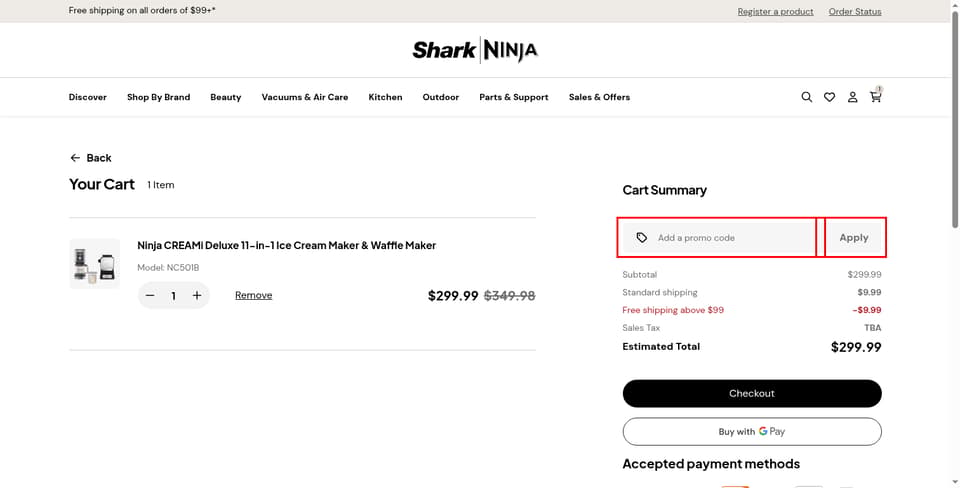The height and width of the screenshot is (488, 960).
Task: Click Buy with G Pay button
Action: click(x=752, y=432)
